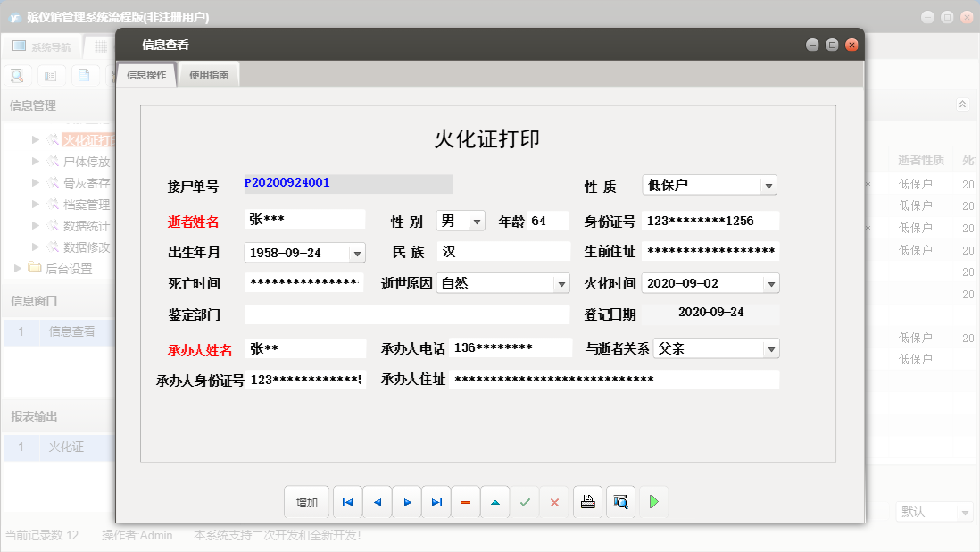980x552 pixels.
Task: Go to the next record with blue arrow
Action: click(406, 501)
